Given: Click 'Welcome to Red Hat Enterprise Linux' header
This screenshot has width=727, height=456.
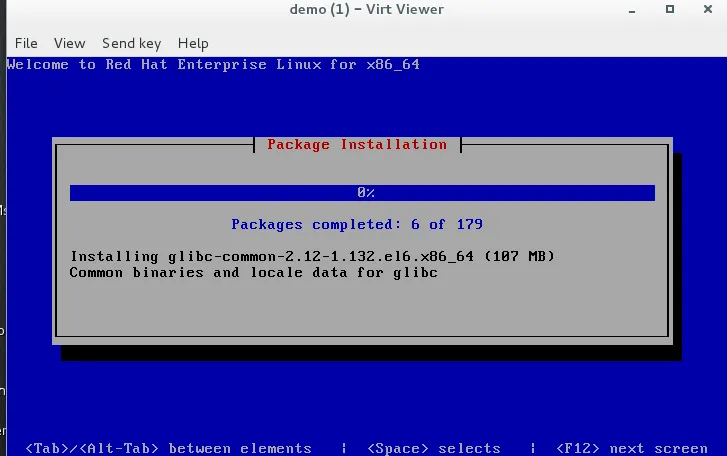Looking at the screenshot, I should 213,64.
